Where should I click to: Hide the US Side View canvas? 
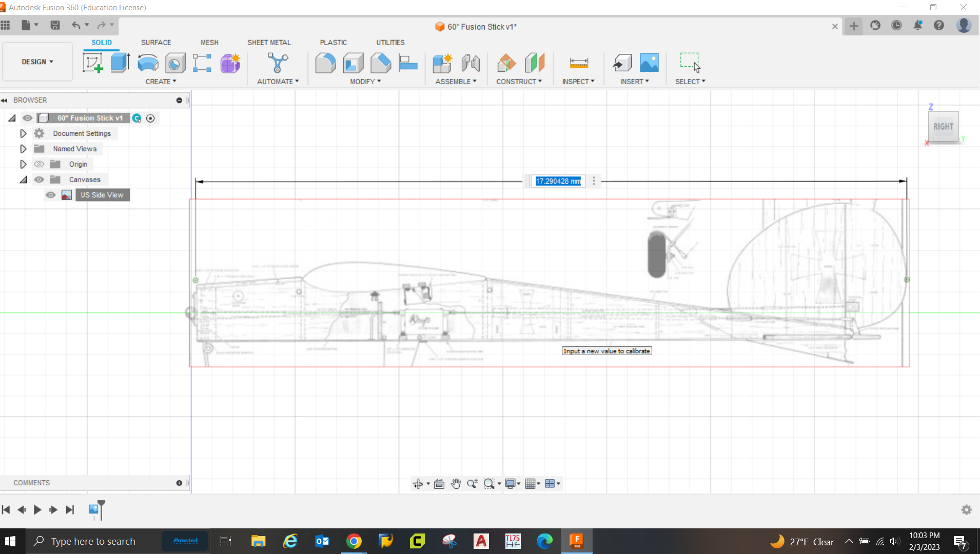pyautogui.click(x=50, y=195)
